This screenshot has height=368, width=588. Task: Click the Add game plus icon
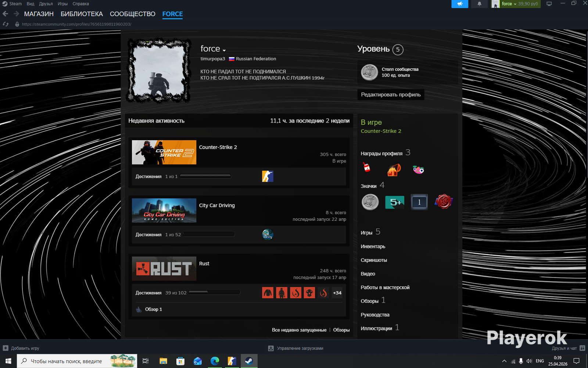click(x=6, y=348)
